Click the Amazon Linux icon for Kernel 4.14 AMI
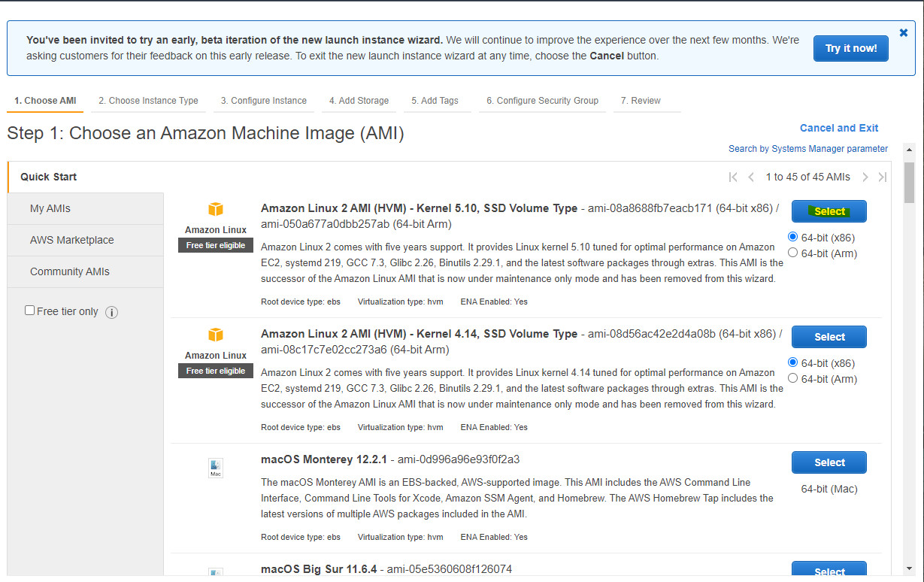Viewport: 924px width, 582px height. [216, 335]
